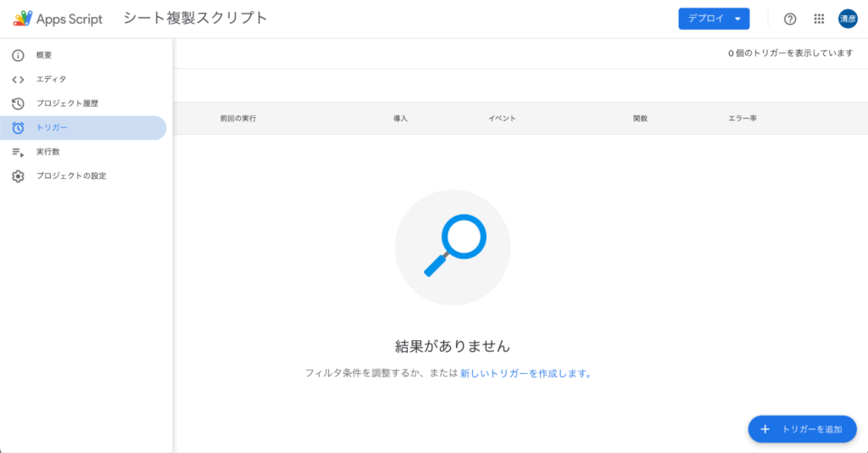Click the empty filter bar above the table
This screenshot has width=868, height=453.
(520, 86)
